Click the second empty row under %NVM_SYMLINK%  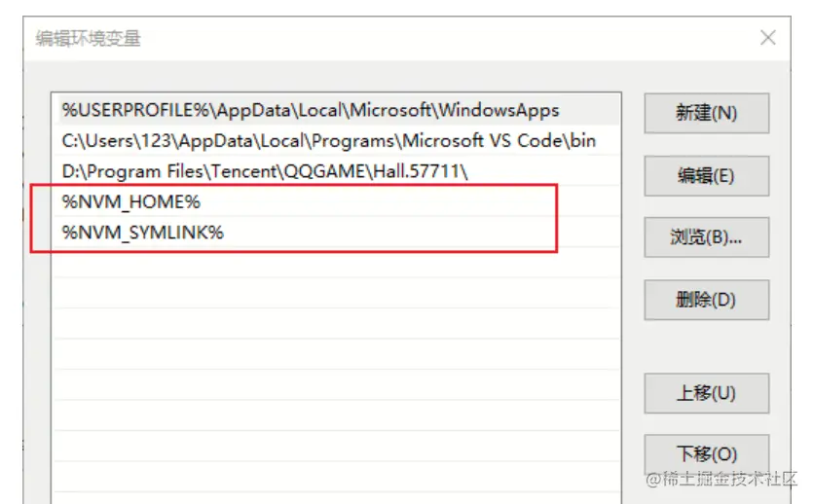[x=336, y=294]
